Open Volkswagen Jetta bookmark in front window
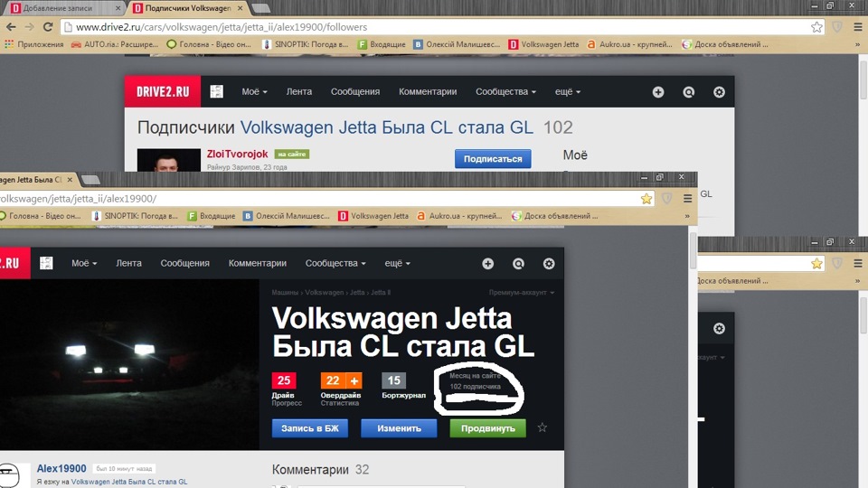The image size is (868, 488). (x=373, y=216)
